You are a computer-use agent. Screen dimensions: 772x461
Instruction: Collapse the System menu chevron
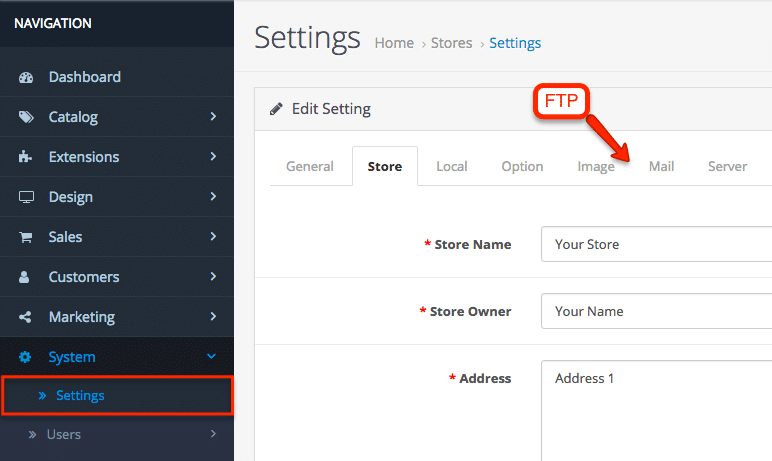[212, 356]
